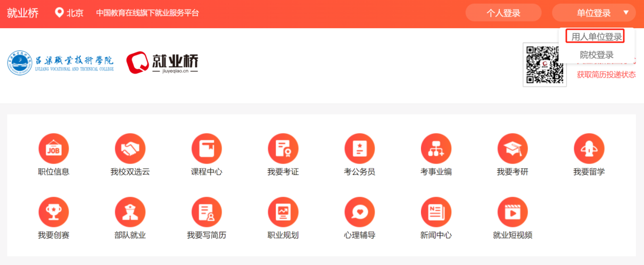Select the 职业规划 career planning icon

pos(283,212)
